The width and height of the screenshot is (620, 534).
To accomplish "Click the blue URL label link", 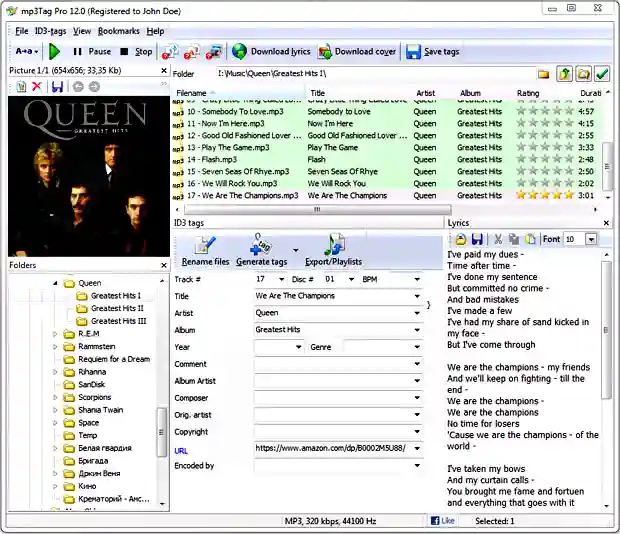I will (x=181, y=451).
